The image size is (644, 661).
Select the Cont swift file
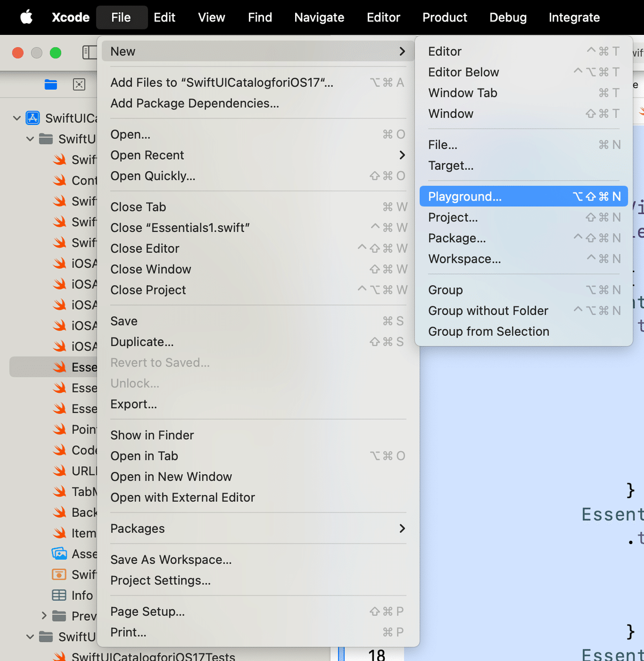(x=75, y=180)
